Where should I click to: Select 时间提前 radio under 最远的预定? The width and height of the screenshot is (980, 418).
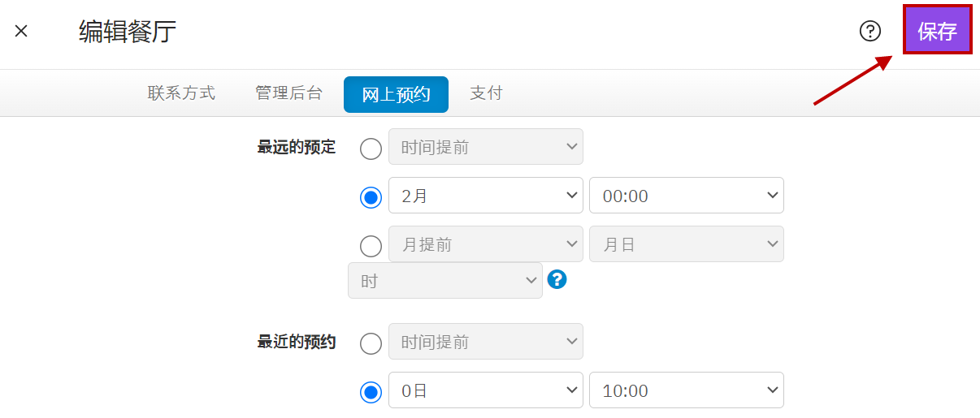click(x=371, y=149)
